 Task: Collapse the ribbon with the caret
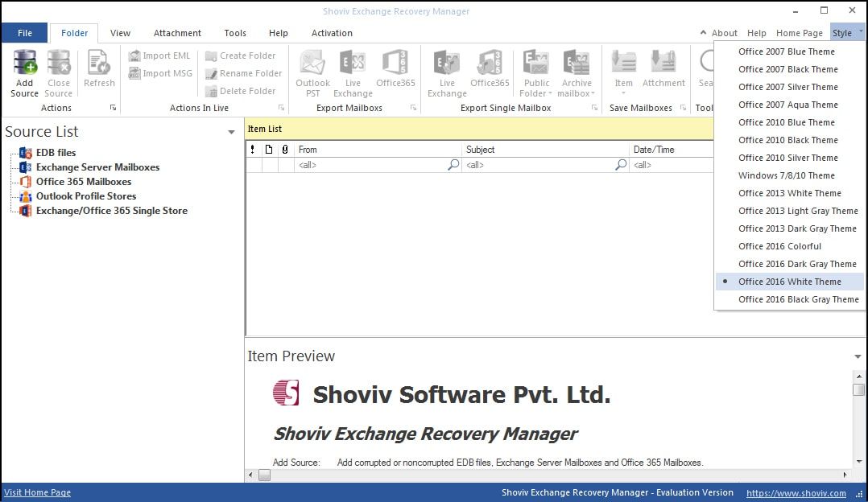(x=703, y=33)
